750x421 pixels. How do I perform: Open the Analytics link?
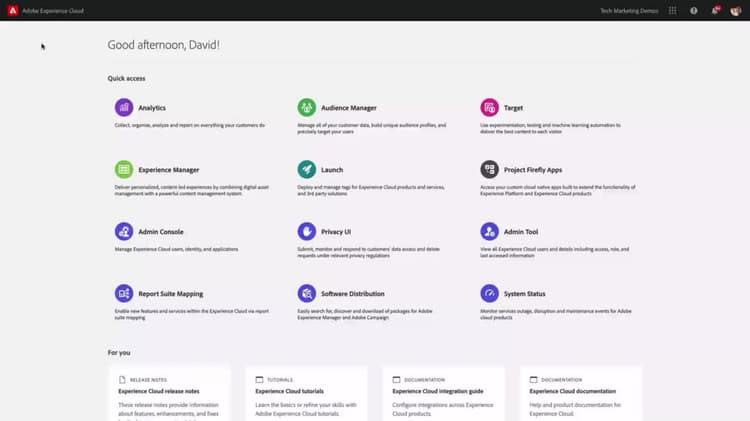(x=152, y=108)
